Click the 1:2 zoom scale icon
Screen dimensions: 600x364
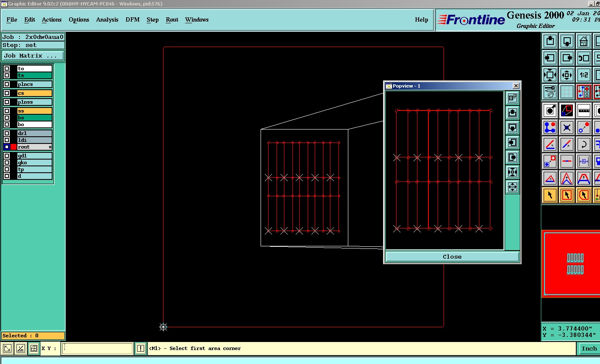[x=584, y=75]
